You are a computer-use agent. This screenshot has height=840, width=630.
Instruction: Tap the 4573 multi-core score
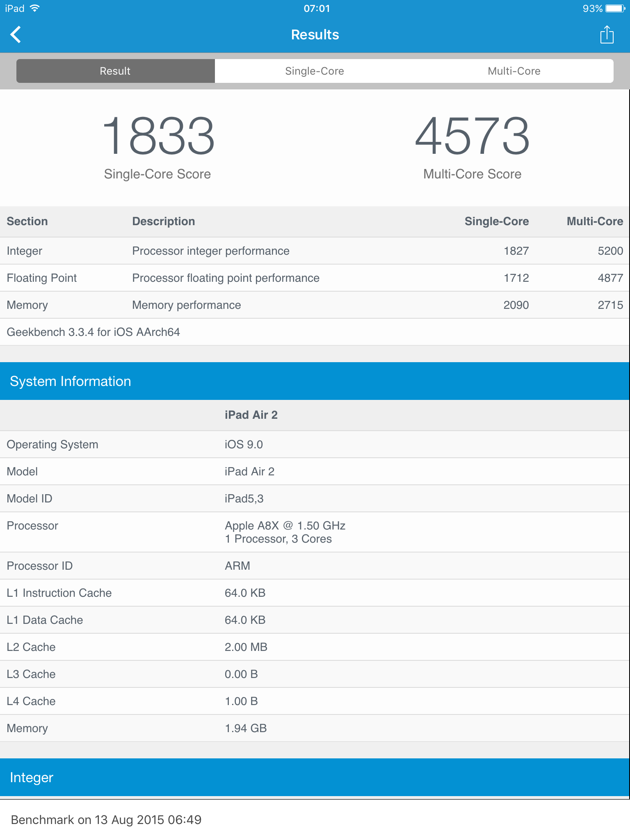472,136
